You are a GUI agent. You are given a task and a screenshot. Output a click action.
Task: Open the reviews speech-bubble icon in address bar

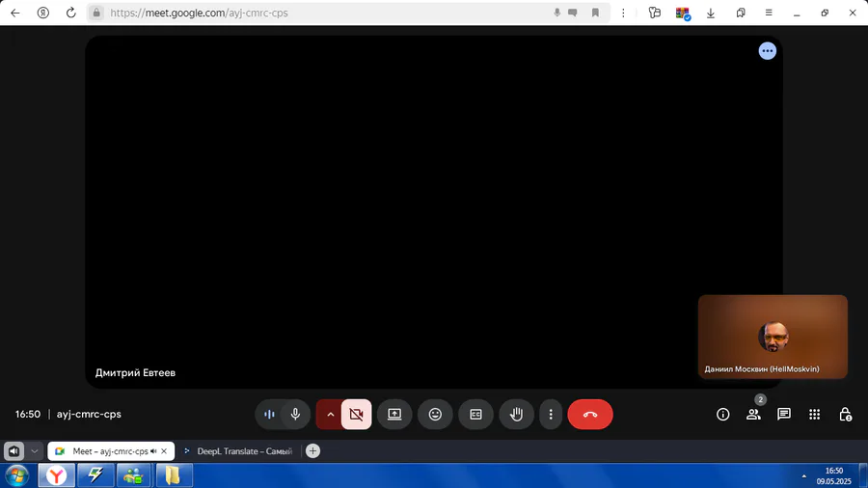coord(573,13)
